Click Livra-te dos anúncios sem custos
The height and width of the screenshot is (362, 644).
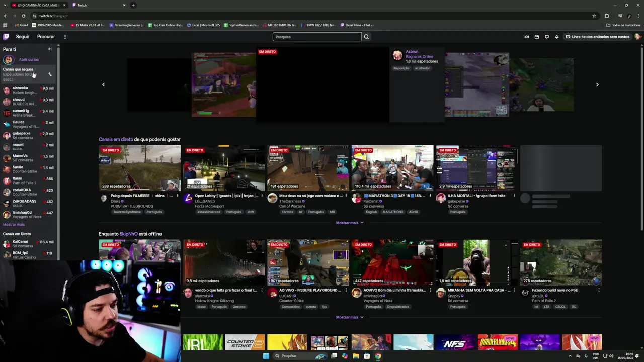598,37
